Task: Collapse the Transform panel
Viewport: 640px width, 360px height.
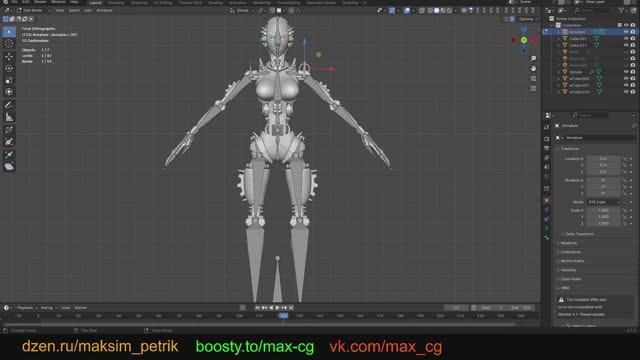Action: click(x=570, y=149)
